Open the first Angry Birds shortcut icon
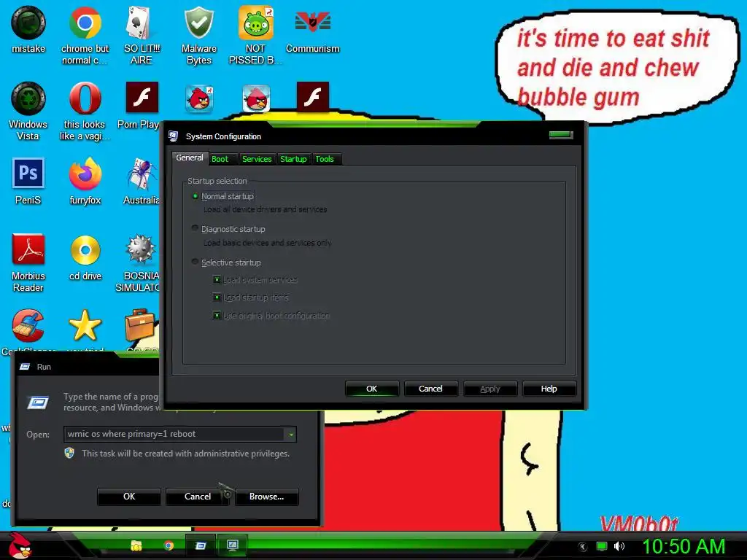This screenshot has width=747, height=560. pyautogui.click(x=198, y=98)
